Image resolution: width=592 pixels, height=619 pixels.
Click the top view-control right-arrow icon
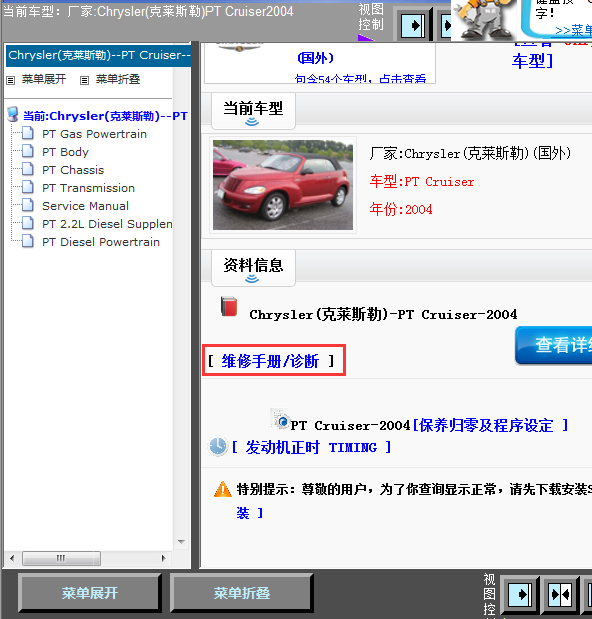point(413,26)
